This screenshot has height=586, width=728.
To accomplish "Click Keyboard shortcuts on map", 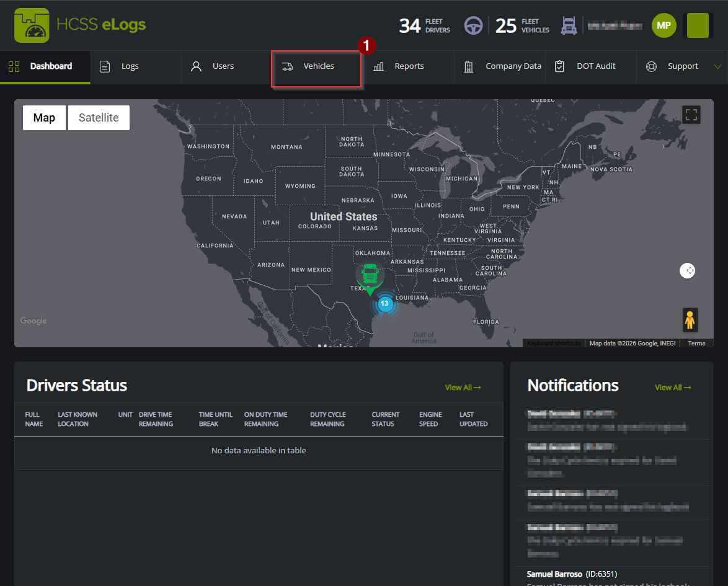I will 554,343.
